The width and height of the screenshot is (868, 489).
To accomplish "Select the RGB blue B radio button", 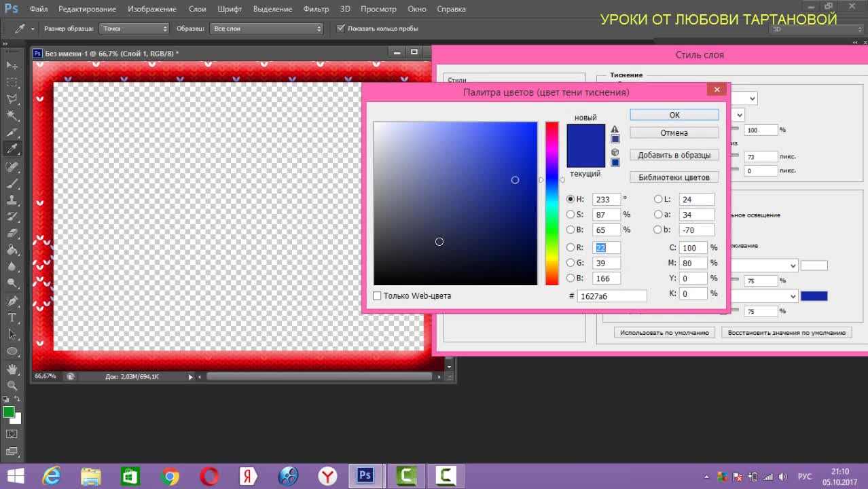I will pos(571,278).
